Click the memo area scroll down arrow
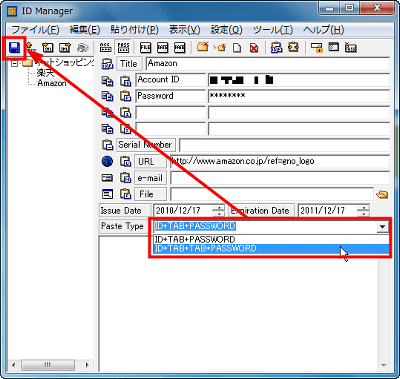 tap(383, 365)
